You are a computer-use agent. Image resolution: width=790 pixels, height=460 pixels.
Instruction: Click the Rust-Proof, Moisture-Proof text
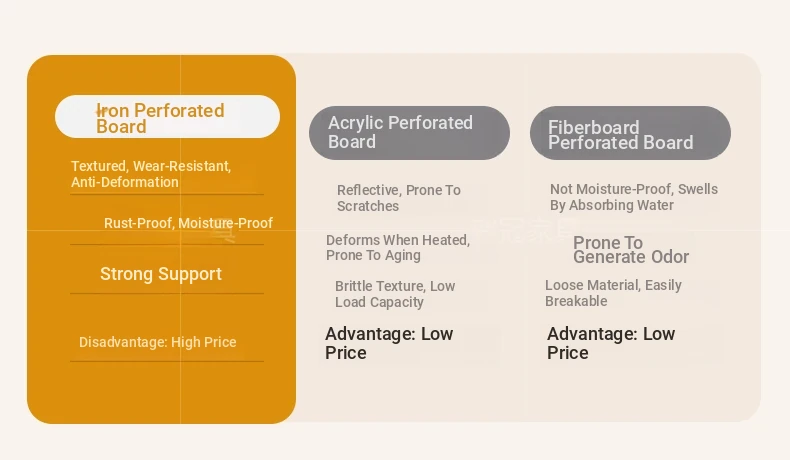[x=188, y=223]
